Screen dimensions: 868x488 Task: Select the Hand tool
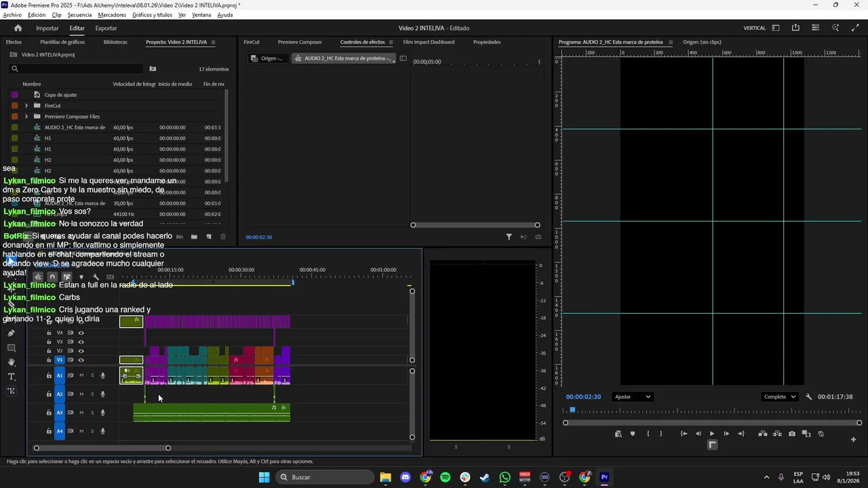[11, 362]
